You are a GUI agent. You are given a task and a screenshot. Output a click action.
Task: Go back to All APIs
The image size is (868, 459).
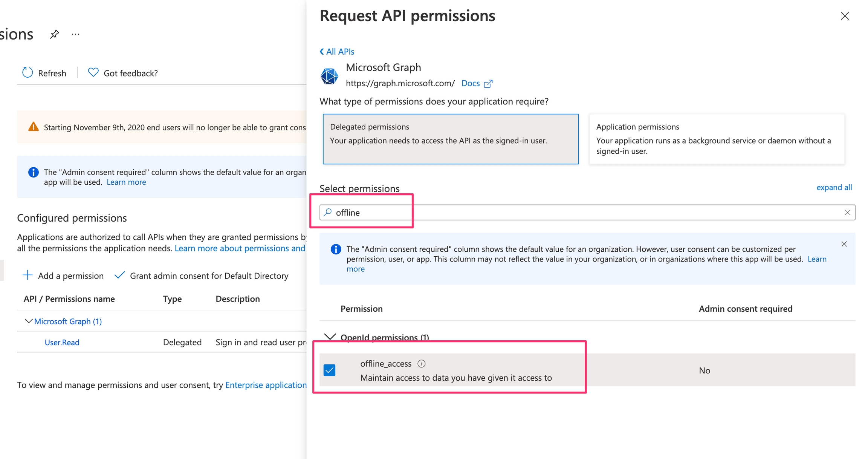tap(337, 51)
